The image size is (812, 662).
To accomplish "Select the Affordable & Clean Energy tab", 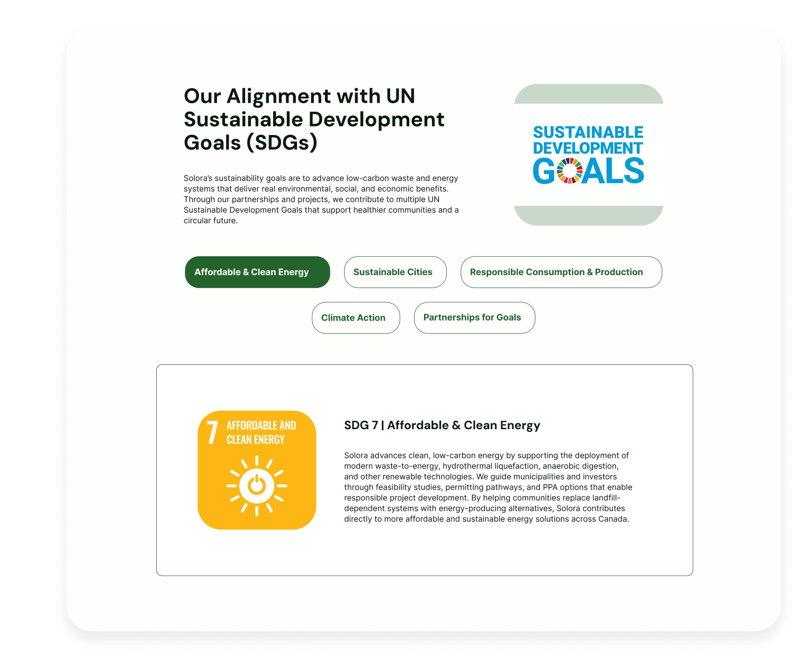I will [x=257, y=272].
